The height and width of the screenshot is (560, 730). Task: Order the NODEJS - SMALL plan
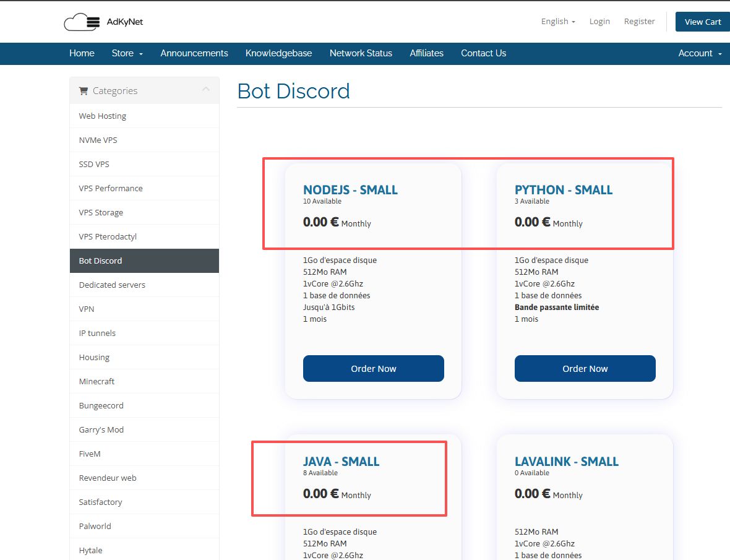[x=374, y=369]
